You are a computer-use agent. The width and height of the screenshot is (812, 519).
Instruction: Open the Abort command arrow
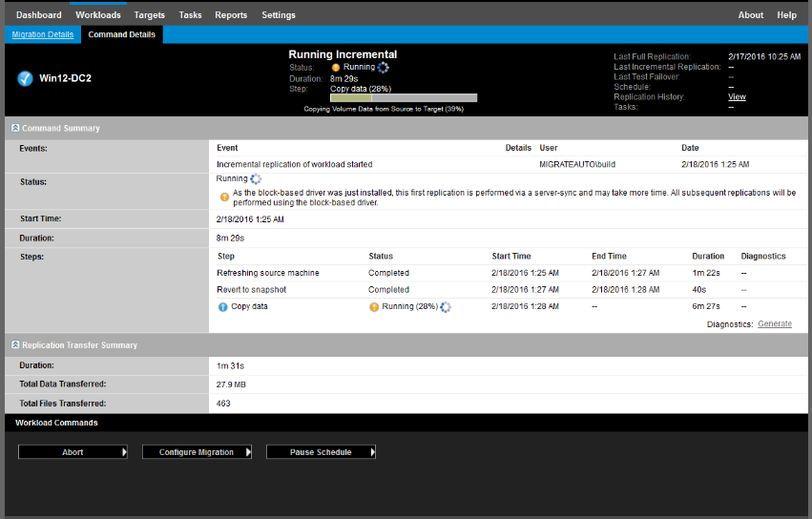[124, 452]
